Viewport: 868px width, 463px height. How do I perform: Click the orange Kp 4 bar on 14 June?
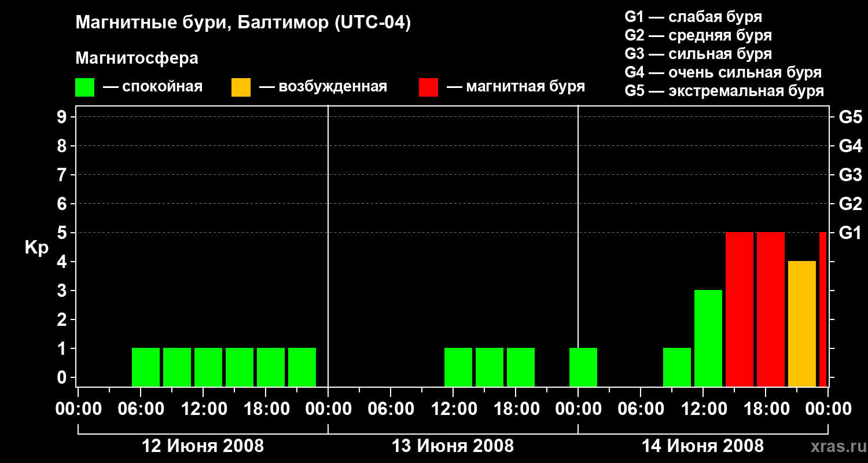pos(802,324)
